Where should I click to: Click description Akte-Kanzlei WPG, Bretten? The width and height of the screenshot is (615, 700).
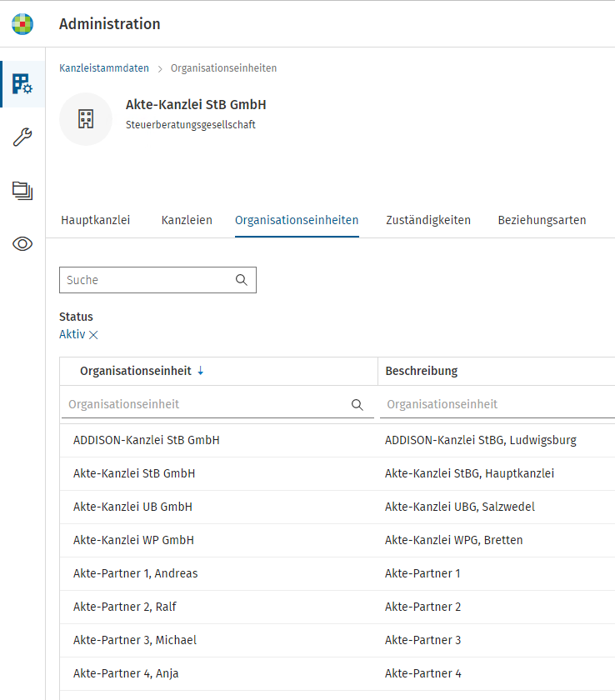coord(454,540)
